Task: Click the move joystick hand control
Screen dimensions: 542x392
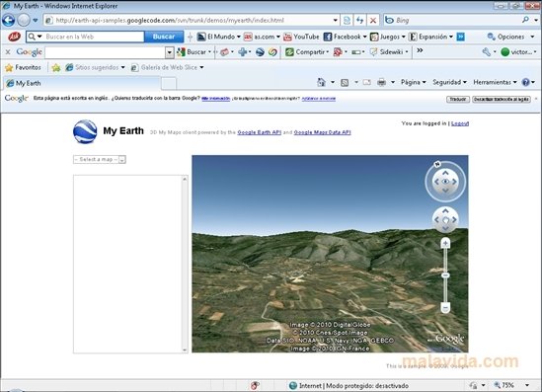Action: point(445,220)
